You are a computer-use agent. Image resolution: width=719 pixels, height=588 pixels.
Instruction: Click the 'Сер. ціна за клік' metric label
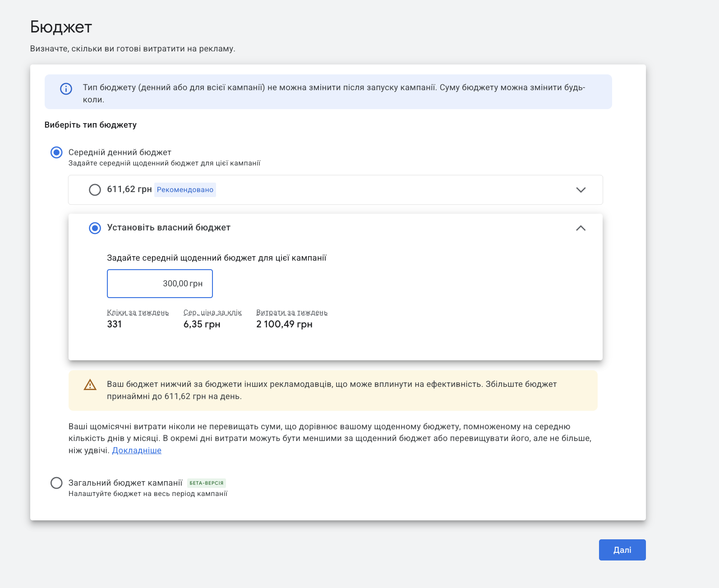coord(212,312)
